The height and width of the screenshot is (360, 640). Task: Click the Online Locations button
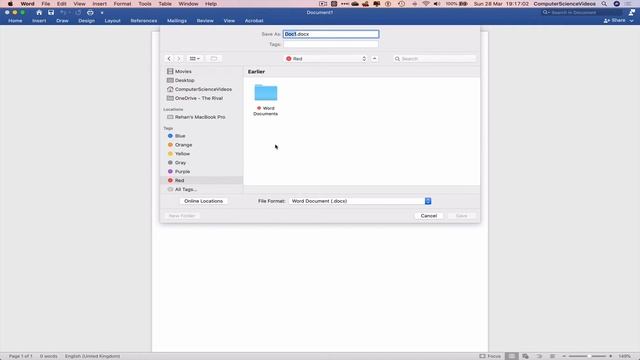point(203,201)
